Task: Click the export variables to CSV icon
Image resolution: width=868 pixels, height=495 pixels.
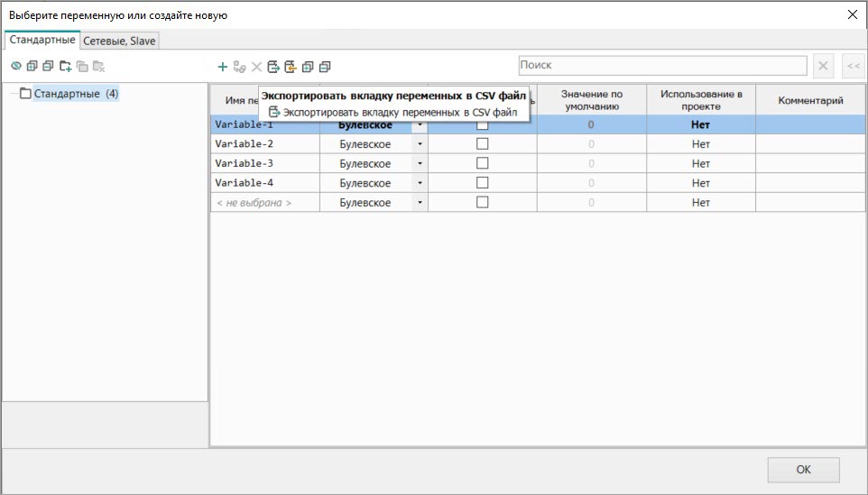Action: coord(273,67)
